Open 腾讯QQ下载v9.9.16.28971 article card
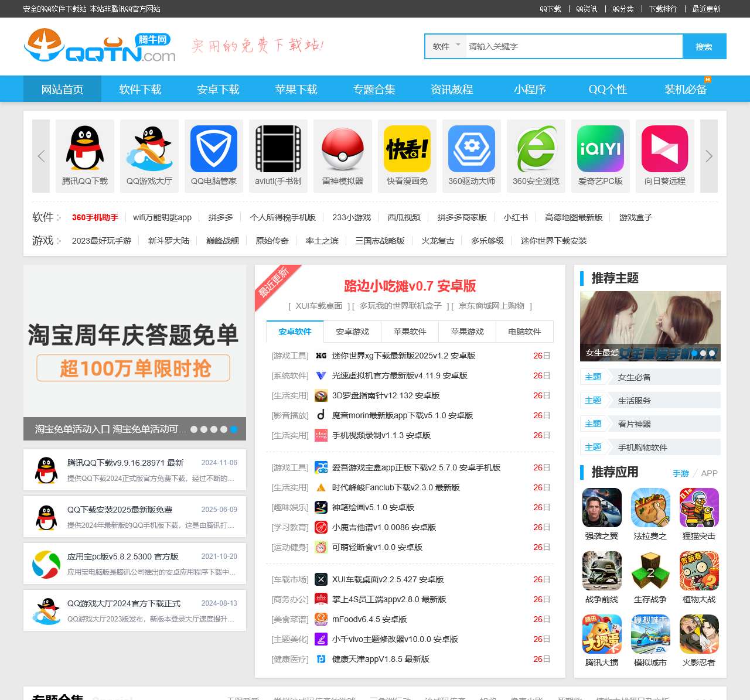Image resolution: width=750 pixels, height=700 pixels. coord(135,470)
